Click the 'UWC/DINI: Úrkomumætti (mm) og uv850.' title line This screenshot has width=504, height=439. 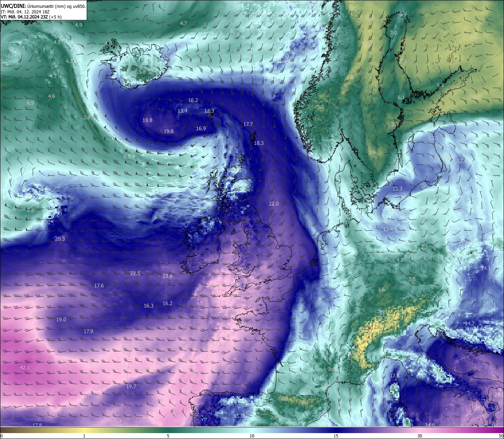tap(43, 6)
